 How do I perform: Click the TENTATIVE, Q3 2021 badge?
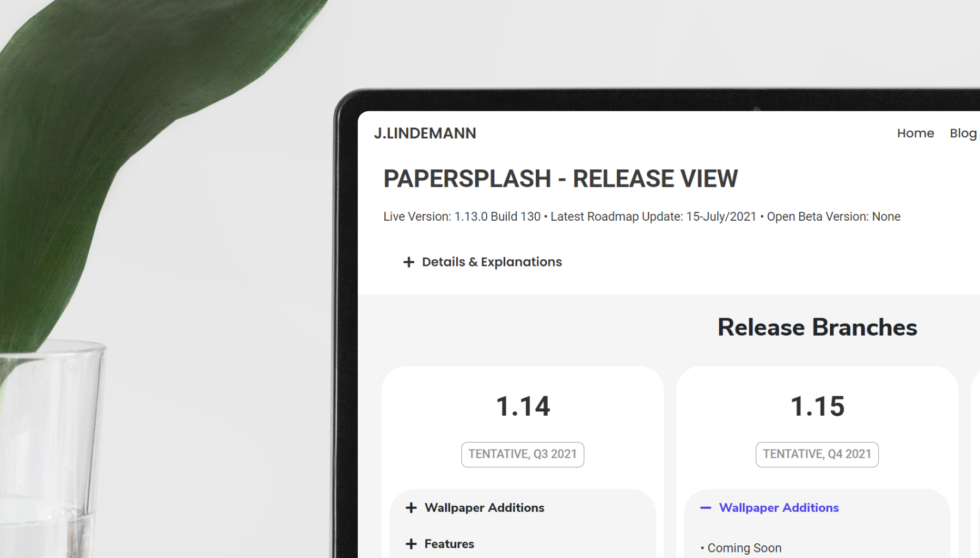pos(522,454)
